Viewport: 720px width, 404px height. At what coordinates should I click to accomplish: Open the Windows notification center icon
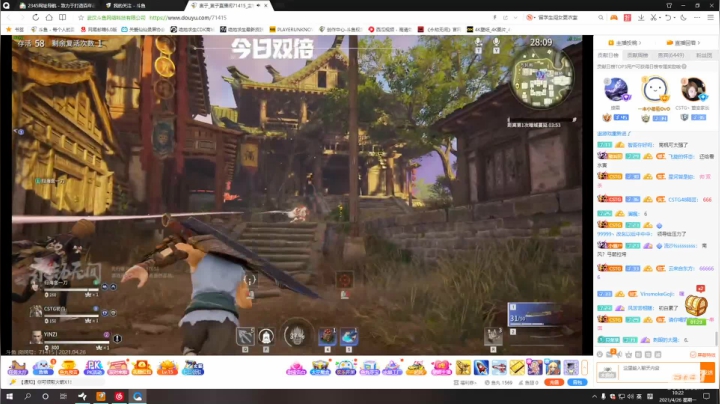coord(707,396)
